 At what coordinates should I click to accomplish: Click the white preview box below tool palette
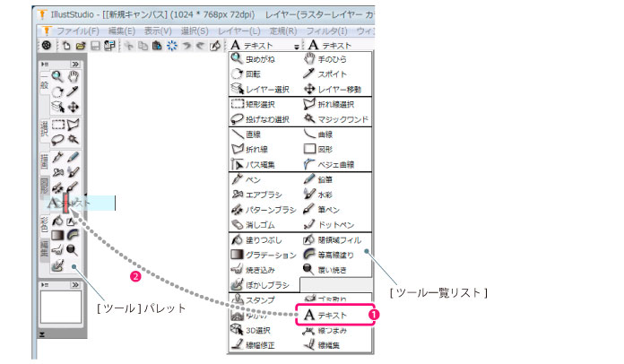[60, 309]
